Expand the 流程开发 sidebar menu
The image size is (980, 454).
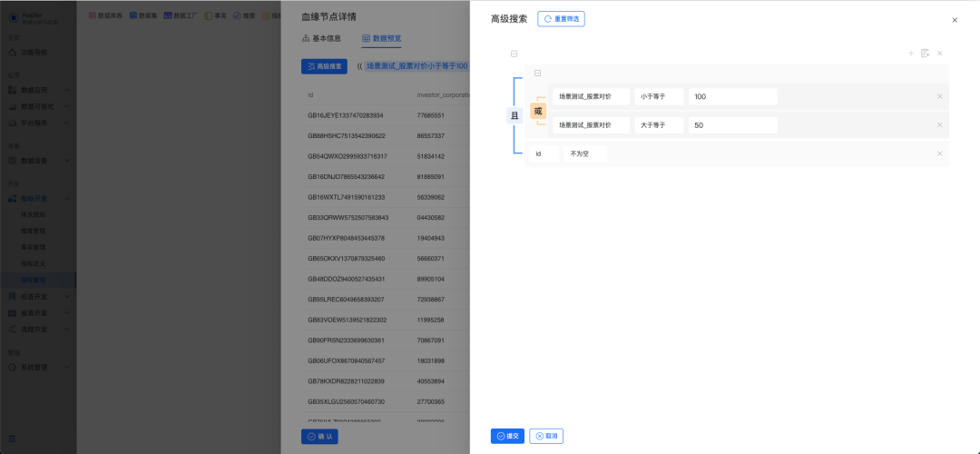coord(38,329)
